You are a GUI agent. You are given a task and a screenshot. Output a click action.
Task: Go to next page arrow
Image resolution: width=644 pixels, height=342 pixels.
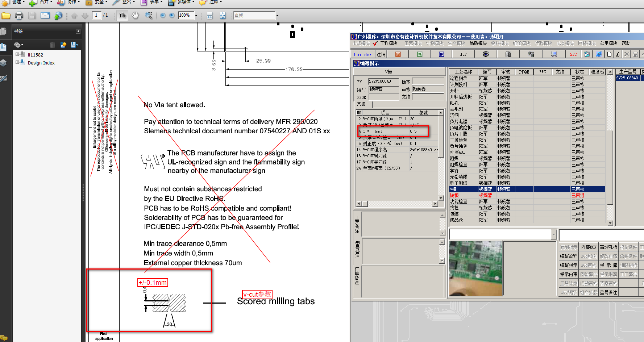pyautogui.click(x=85, y=16)
